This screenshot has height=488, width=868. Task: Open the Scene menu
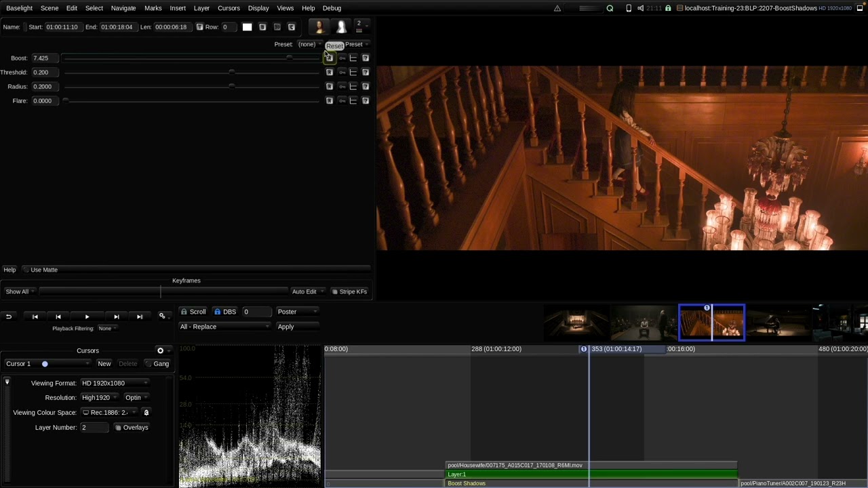pyautogui.click(x=50, y=8)
